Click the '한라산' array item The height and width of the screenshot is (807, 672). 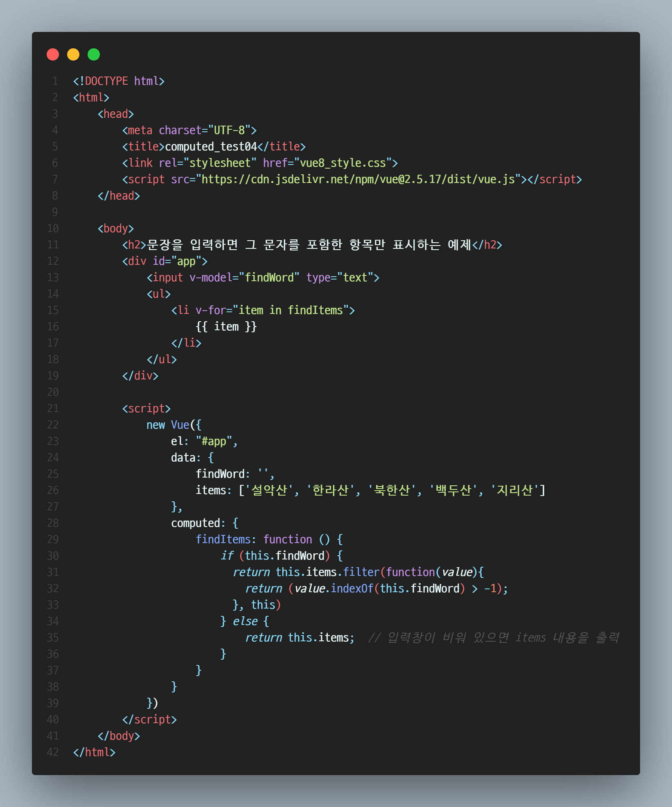coord(331,490)
